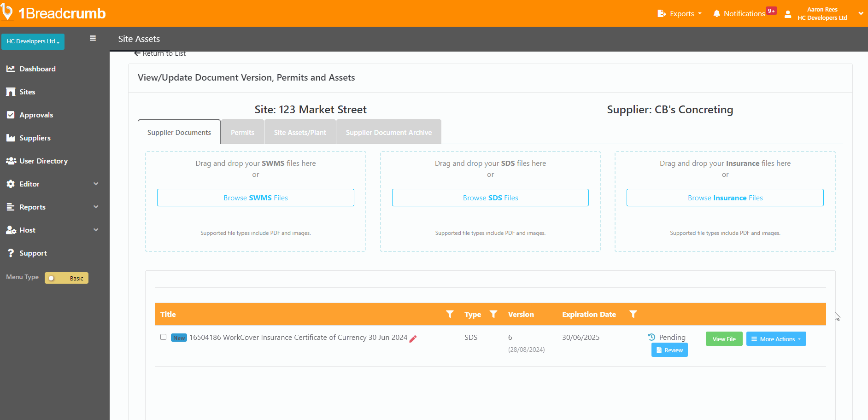The width and height of the screenshot is (868, 420).
Task: Open the User Directory
Action: coord(43,161)
